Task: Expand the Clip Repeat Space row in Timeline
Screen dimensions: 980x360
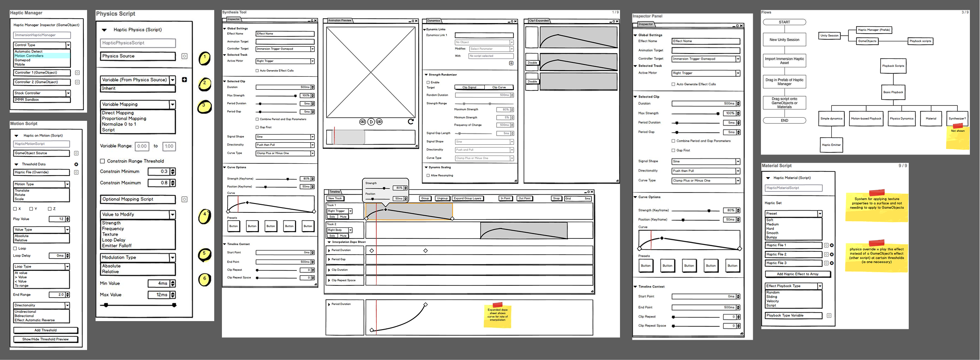Action: click(329, 280)
